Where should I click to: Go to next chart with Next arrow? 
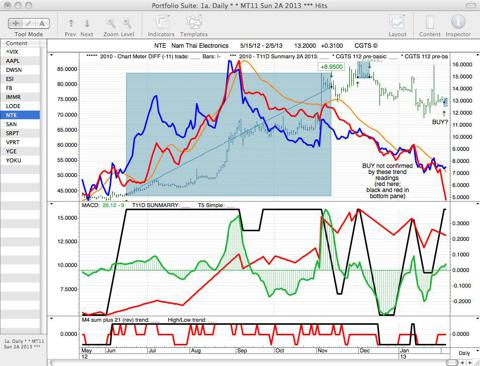[x=87, y=23]
